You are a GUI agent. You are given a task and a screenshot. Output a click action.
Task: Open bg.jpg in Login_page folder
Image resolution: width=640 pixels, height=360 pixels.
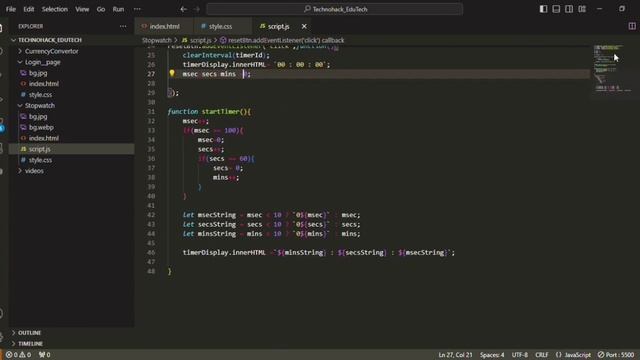38,73
